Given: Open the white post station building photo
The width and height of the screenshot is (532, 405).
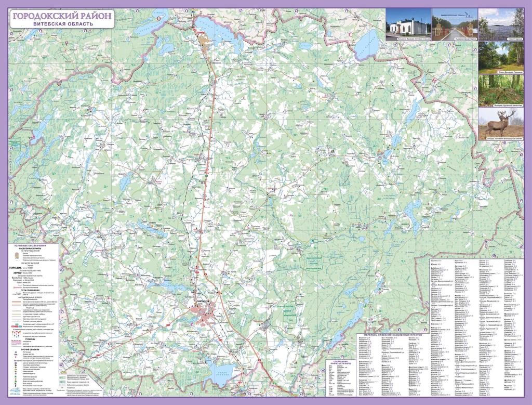Looking at the screenshot, I should click(x=408, y=23).
